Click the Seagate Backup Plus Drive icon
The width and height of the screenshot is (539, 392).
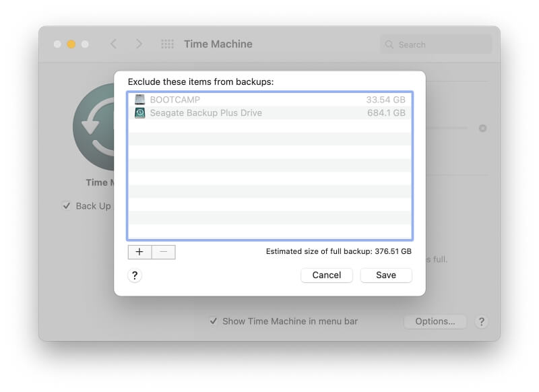[x=139, y=112]
